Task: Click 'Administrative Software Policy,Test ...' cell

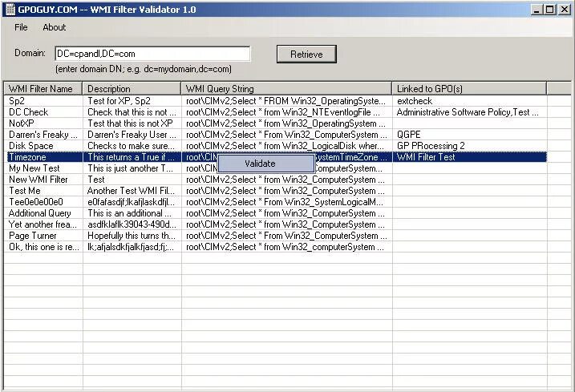Action: tap(468, 112)
